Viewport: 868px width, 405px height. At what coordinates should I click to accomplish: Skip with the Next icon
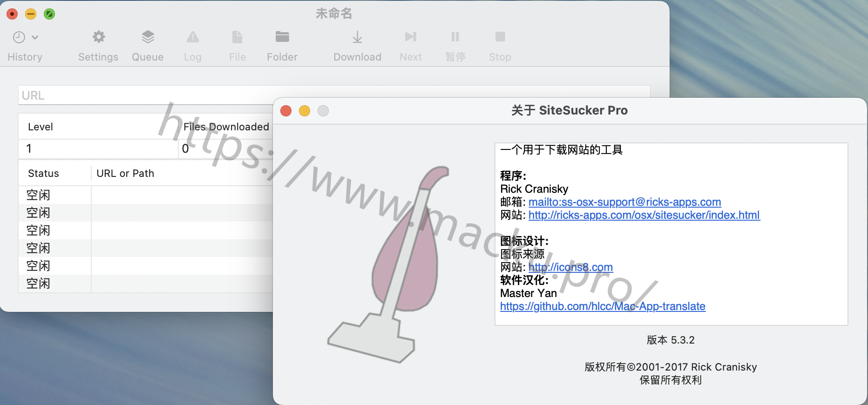pyautogui.click(x=411, y=37)
